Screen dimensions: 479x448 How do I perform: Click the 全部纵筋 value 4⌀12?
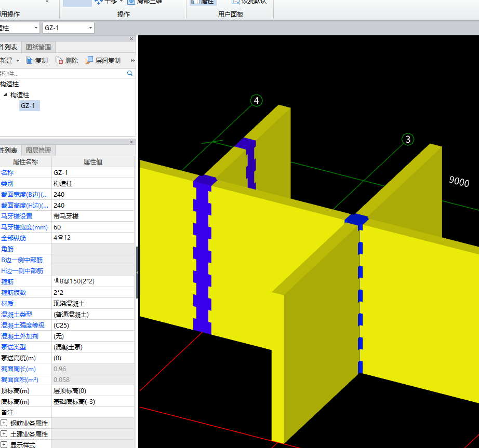[x=93, y=238]
